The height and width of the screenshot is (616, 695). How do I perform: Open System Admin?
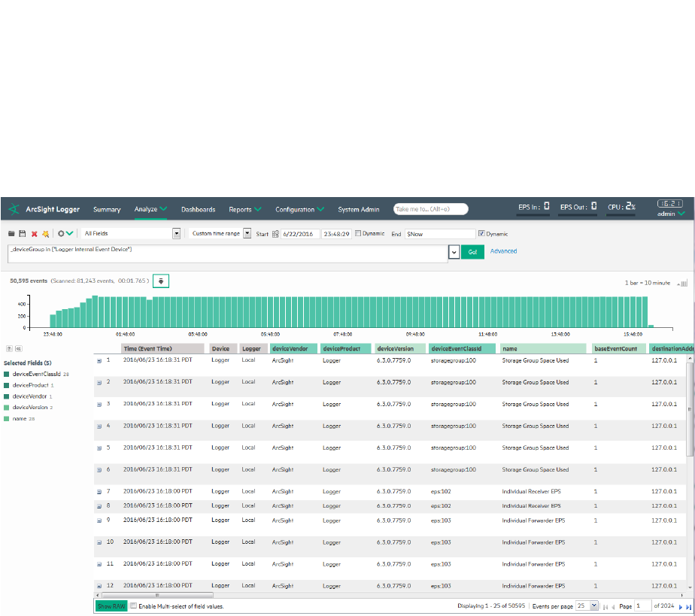pos(359,210)
